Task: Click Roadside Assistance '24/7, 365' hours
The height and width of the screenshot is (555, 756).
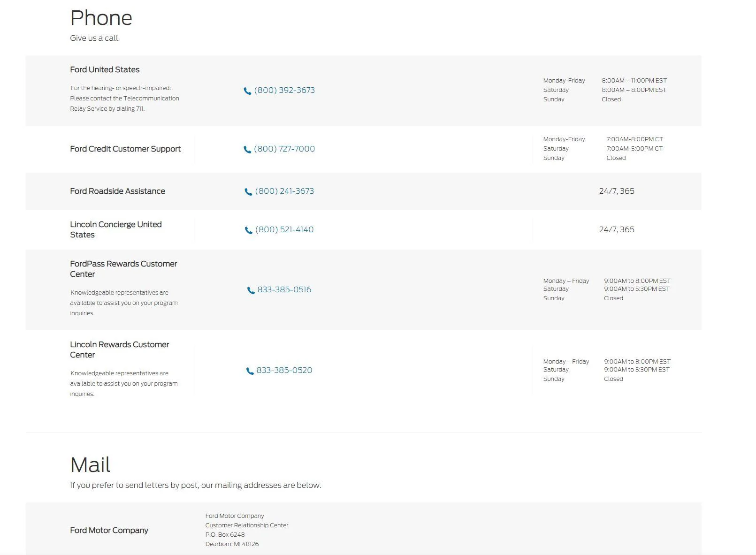Action: pyautogui.click(x=617, y=191)
